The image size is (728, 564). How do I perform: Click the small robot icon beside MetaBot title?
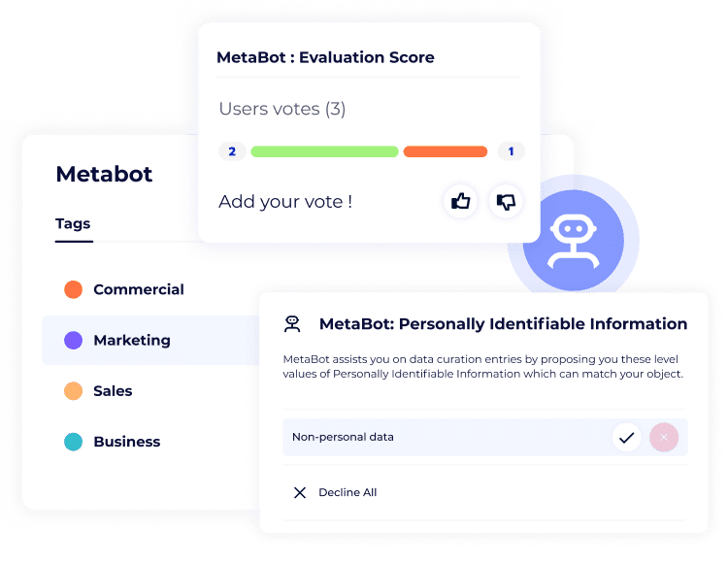(x=291, y=323)
